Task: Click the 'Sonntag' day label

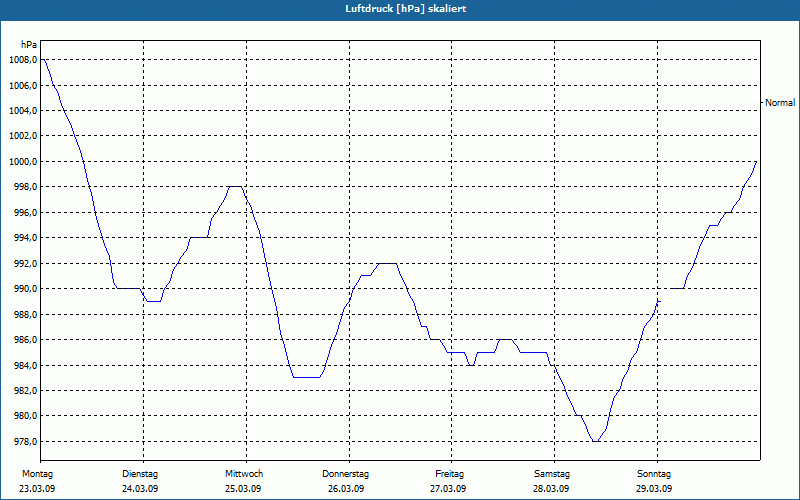Action: point(654,474)
